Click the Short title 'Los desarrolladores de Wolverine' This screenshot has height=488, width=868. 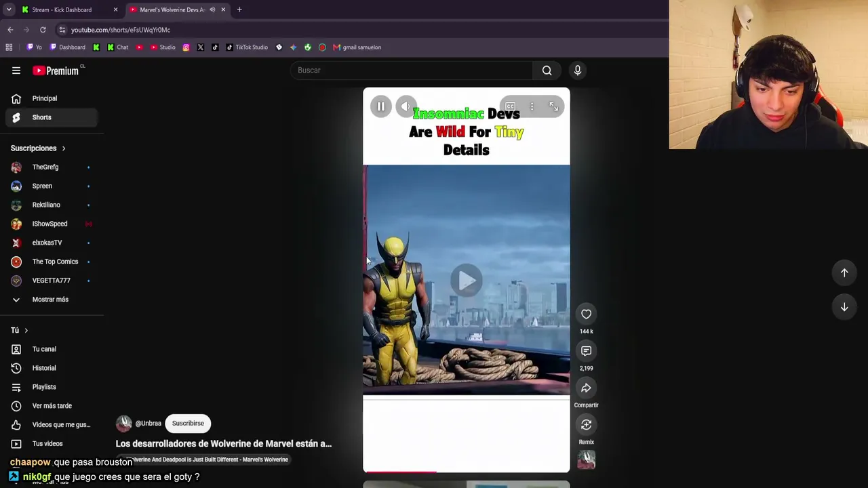pyautogui.click(x=223, y=444)
